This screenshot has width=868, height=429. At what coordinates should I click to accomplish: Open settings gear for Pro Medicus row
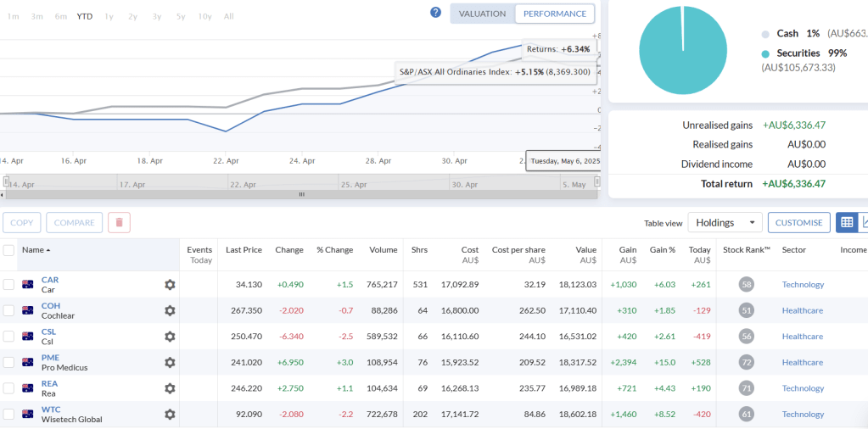170,362
